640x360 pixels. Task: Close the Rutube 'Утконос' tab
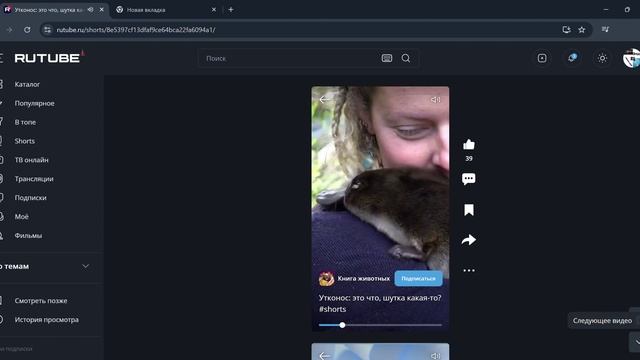pyautogui.click(x=102, y=9)
